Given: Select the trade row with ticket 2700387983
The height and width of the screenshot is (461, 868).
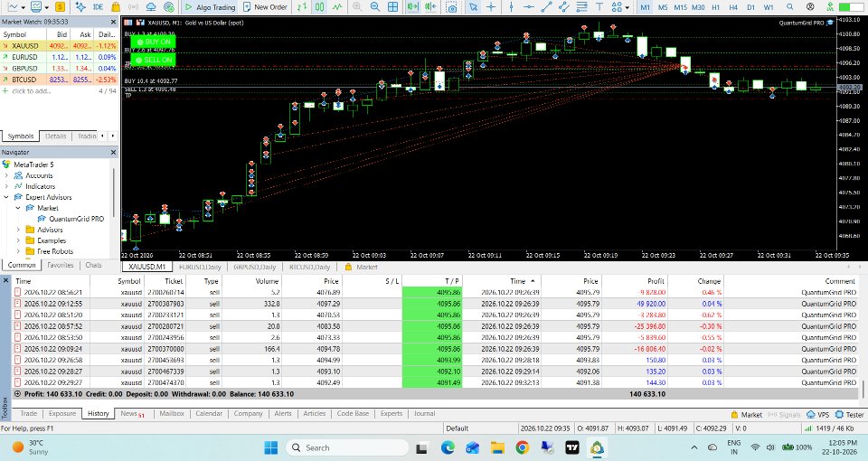Looking at the screenshot, I should pos(436,304).
